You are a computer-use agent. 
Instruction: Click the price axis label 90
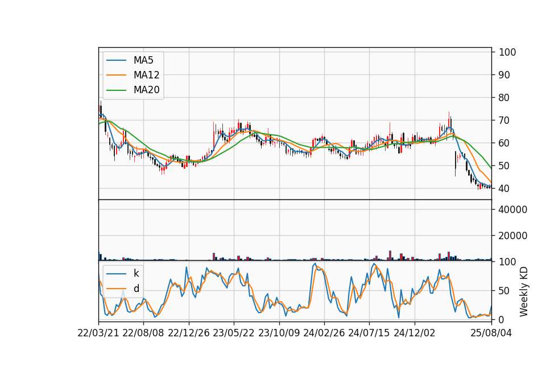point(504,75)
